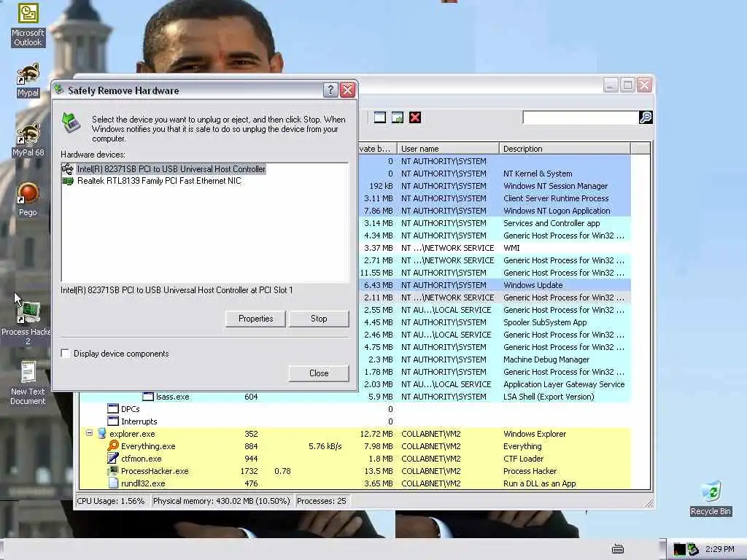Click the Physical memory status bar entry
The height and width of the screenshot is (560, 747).
pyautogui.click(x=222, y=501)
